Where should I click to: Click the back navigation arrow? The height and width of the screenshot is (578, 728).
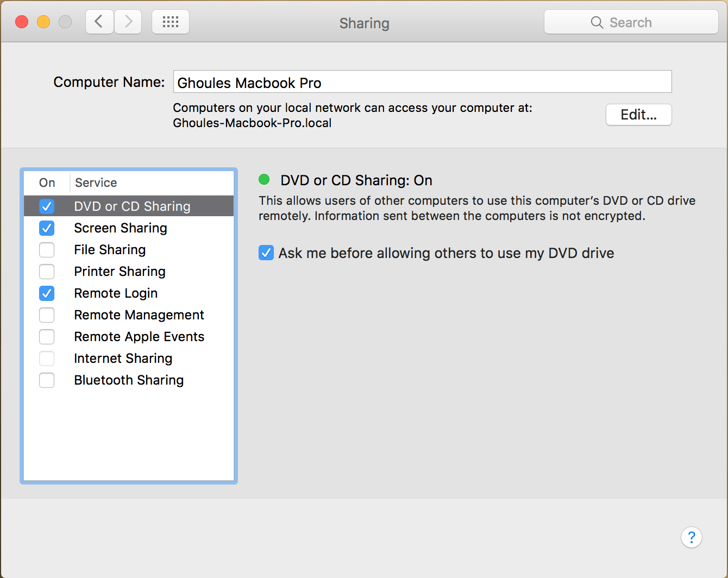[x=99, y=22]
